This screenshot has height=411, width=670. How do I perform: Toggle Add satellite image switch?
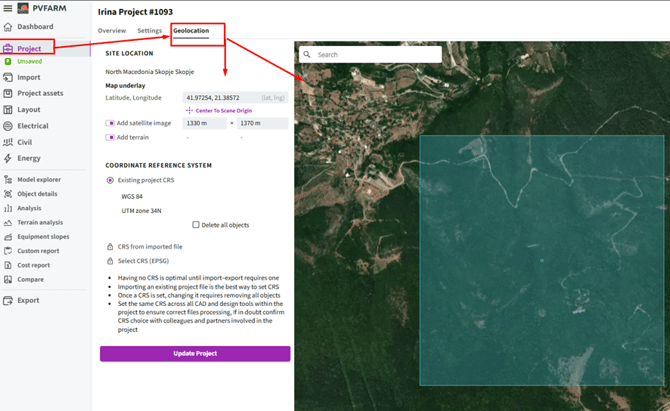pos(110,123)
